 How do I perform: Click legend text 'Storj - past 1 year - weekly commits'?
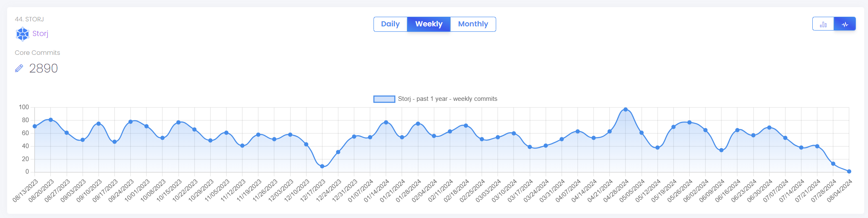pyautogui.click(x=448, y=99)
